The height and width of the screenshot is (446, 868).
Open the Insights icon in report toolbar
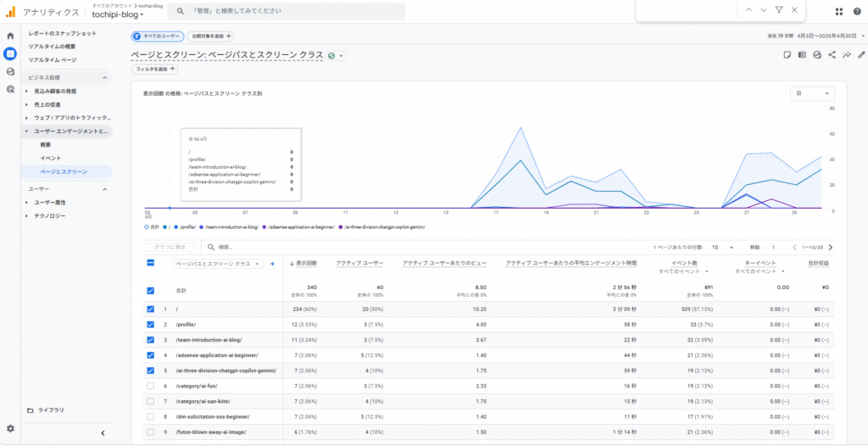coord(816,55)
